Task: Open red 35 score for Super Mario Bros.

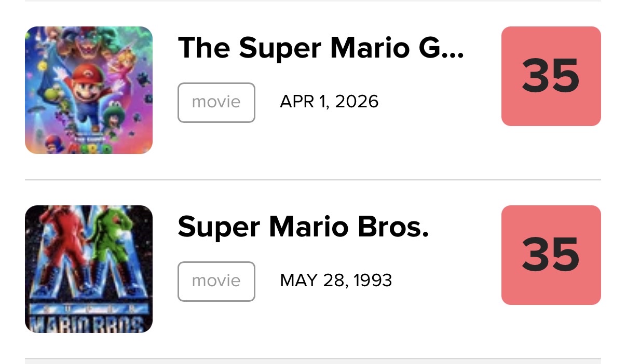Action: pos(551,255)
